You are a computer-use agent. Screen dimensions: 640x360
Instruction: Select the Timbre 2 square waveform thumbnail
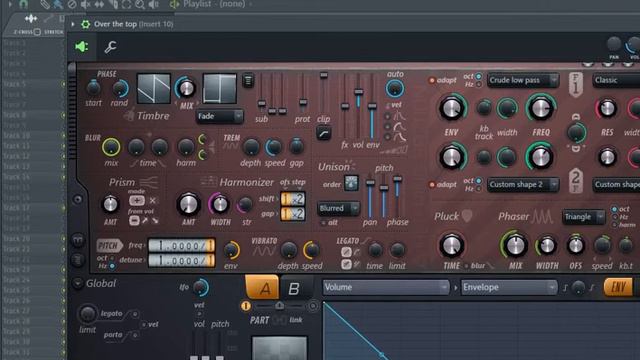[x=220, y=88]
